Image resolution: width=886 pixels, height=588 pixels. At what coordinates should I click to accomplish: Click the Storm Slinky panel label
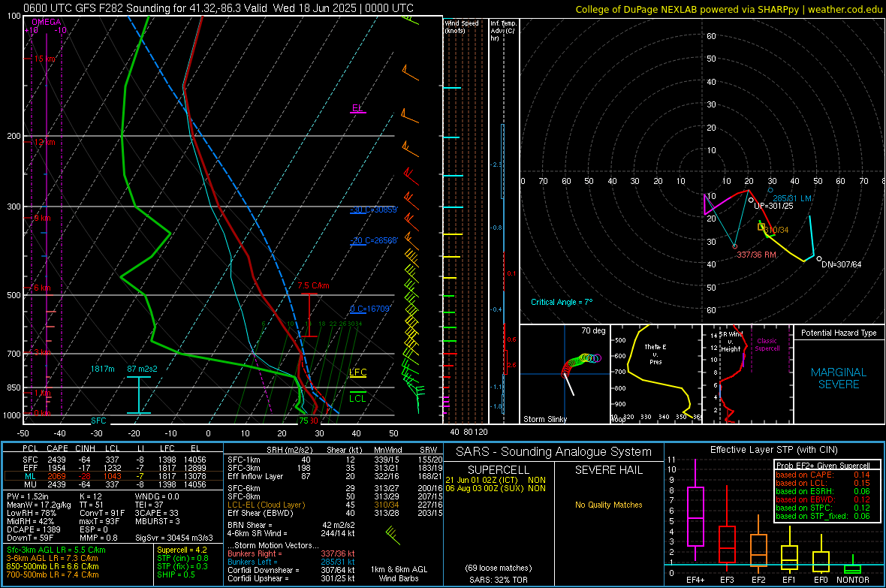coord(544,419)
